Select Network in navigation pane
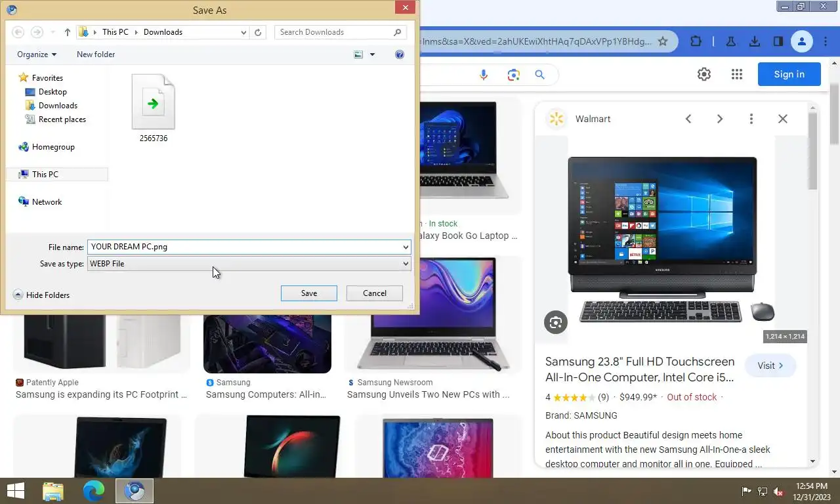 (47, 202)
